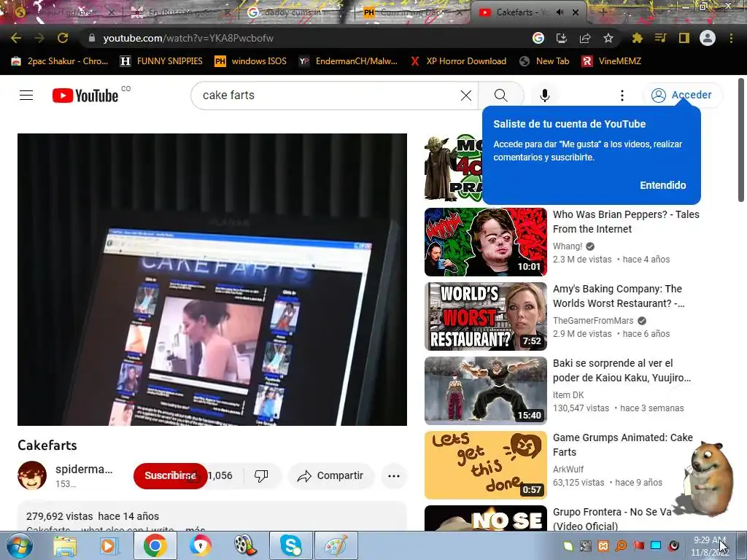Open 'Baki se sorprende' video title

point(622,370)
